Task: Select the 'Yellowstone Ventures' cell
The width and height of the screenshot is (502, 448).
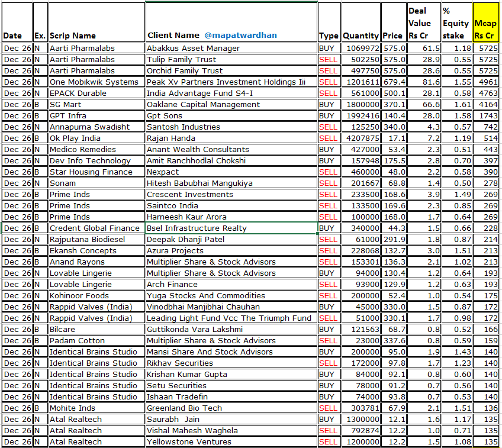Action: (x=231, y=441)
